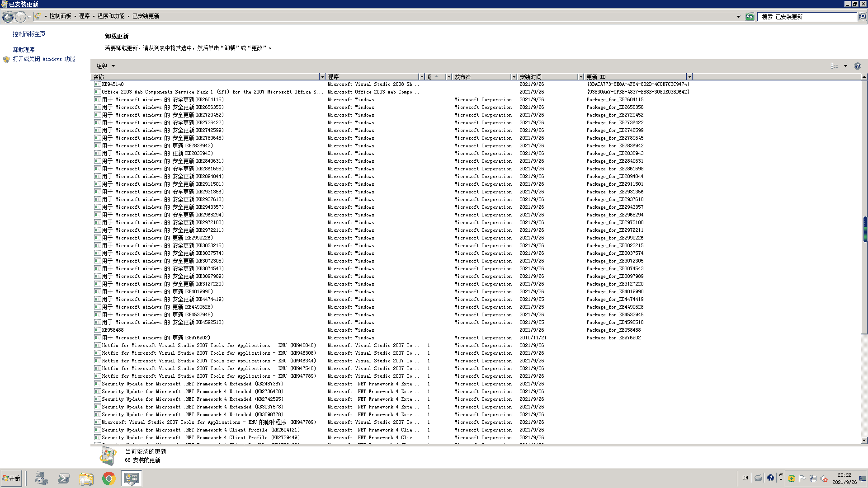
Task: Click icon for update KB2999226
Action: coord(97,238)
